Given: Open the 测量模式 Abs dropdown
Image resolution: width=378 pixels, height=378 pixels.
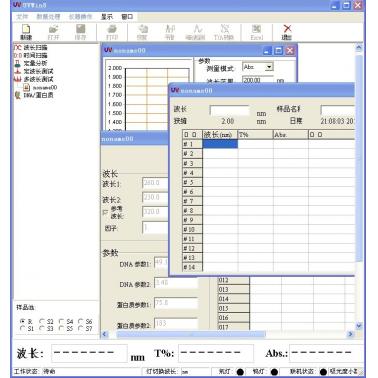Looking at the screenshot, I should tap(269, 67).
